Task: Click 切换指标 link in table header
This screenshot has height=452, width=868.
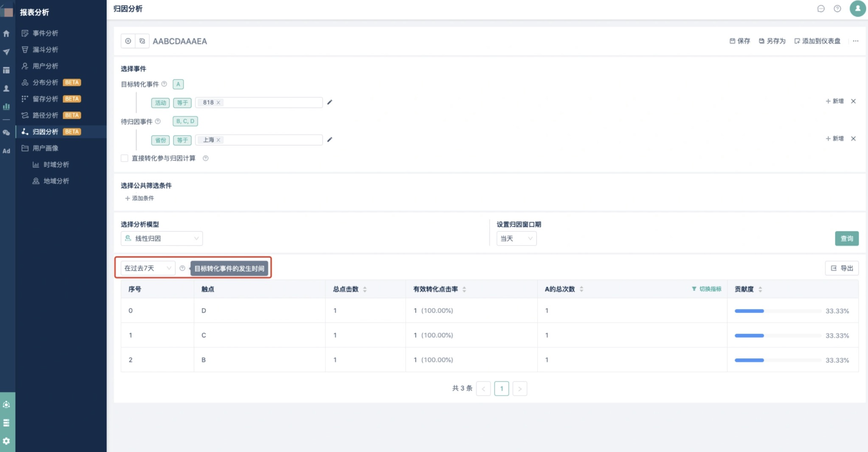Action: coord(707,289)
